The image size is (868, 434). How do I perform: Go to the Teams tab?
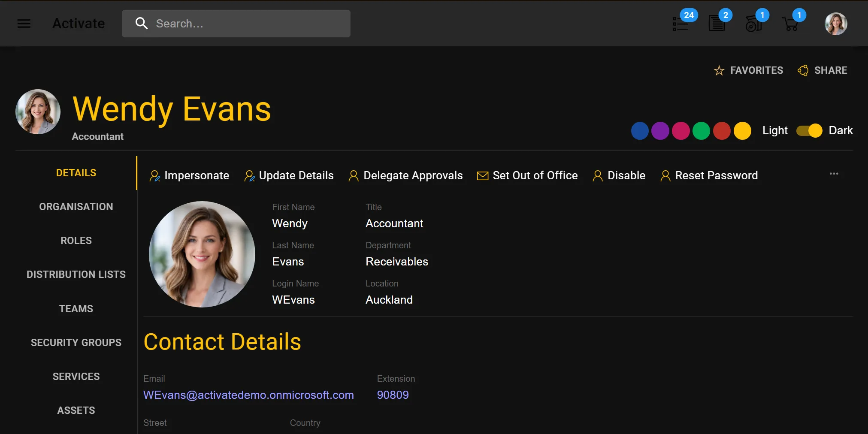point(76,309)
